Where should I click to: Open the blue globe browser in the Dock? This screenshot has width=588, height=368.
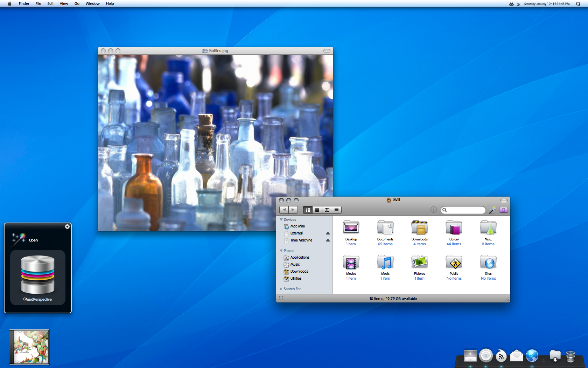[532, 356]
